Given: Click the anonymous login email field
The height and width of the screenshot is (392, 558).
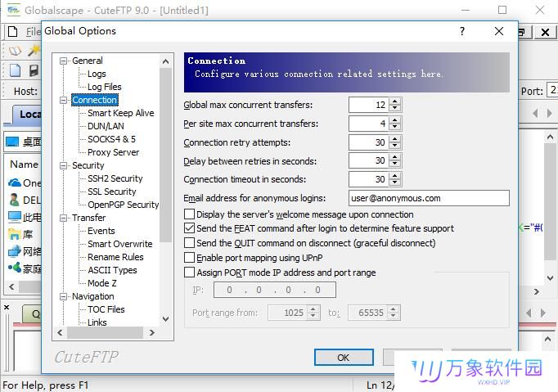Looking at the screenshot, I should [429, 198].
